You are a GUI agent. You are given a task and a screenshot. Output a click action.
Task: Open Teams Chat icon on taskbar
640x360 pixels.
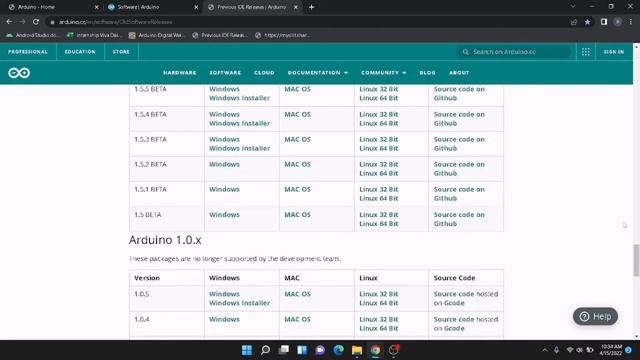320,350
